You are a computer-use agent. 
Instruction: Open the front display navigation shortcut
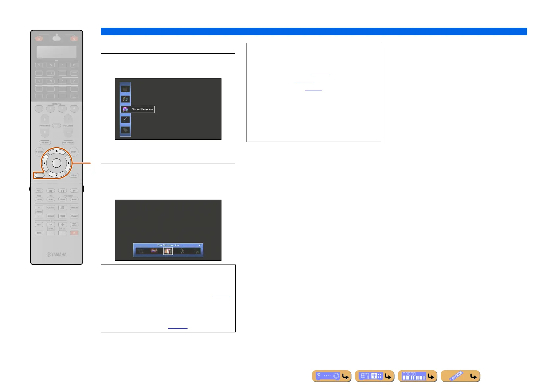click(x=417, y=376)
